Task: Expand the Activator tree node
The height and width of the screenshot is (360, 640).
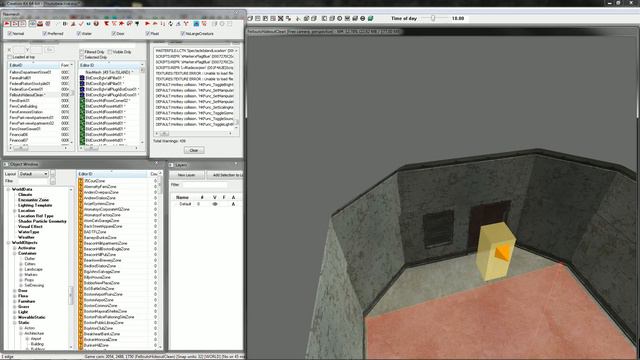Action: (x=15, y=248)
